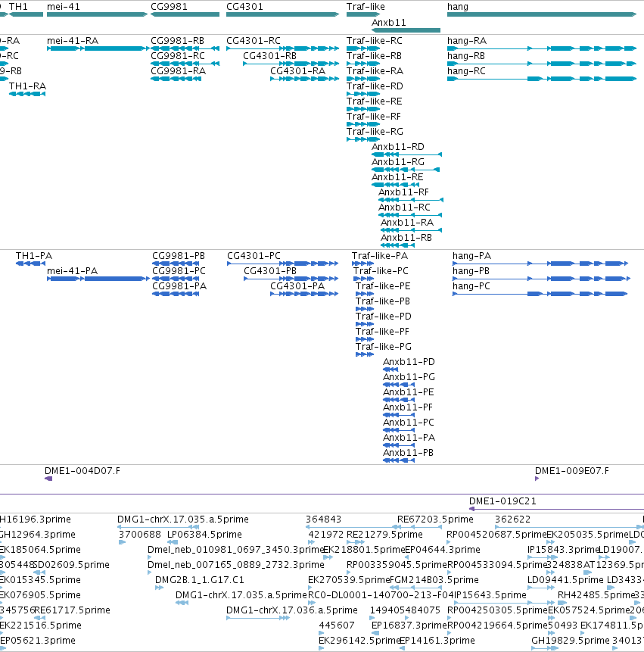
Task: Select EST RE21279.5prime
Action: [x=355, y=542]
